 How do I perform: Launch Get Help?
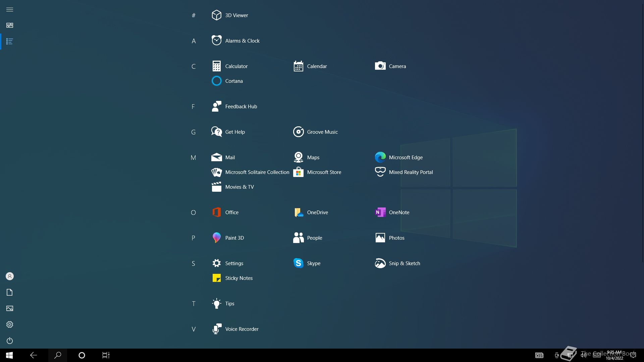[x=228, y=132]
